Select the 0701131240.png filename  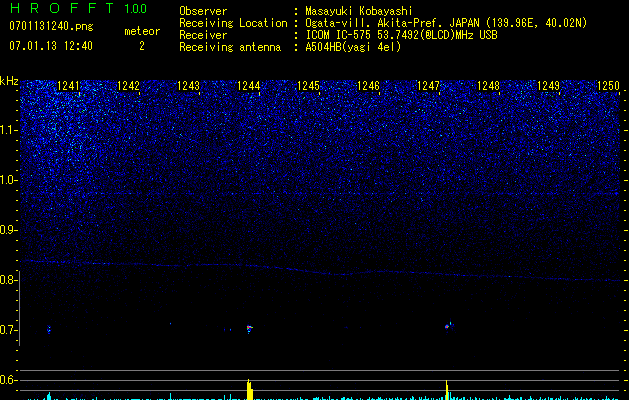coord(50,25)
